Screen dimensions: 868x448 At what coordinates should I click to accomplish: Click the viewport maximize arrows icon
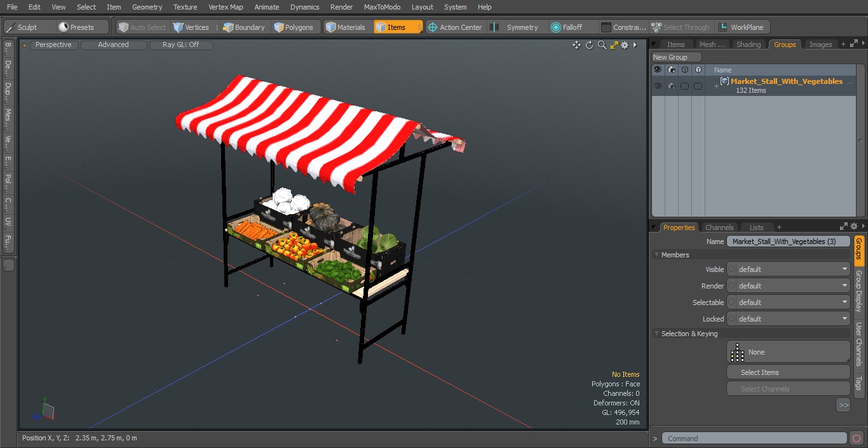614,45
